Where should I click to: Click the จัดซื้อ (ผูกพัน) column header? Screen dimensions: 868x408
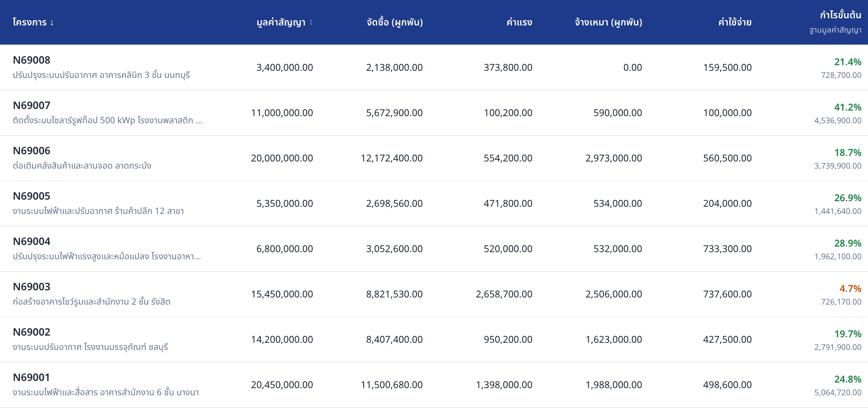pyautogui.click(x=394, y=22)
